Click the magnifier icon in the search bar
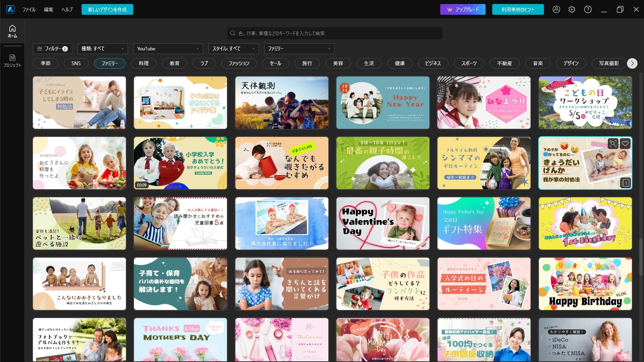The height and width of the screenshot is (362, 644). 233,33
